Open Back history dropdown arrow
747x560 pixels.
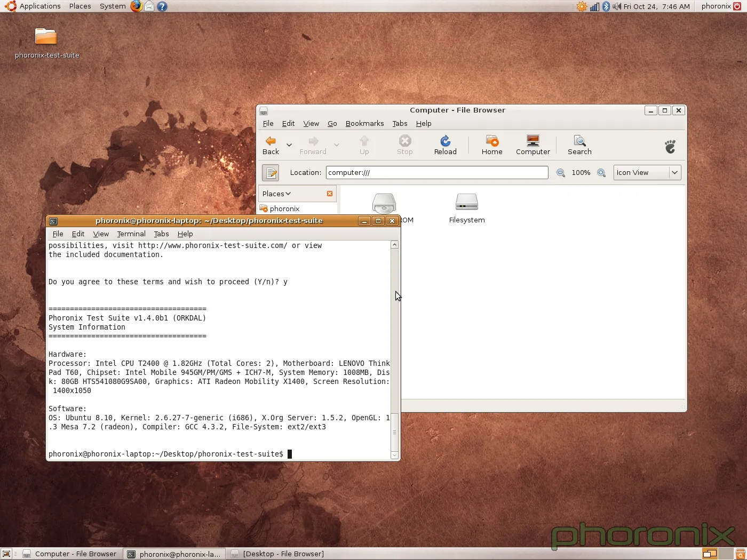click(x=289, y=145)
